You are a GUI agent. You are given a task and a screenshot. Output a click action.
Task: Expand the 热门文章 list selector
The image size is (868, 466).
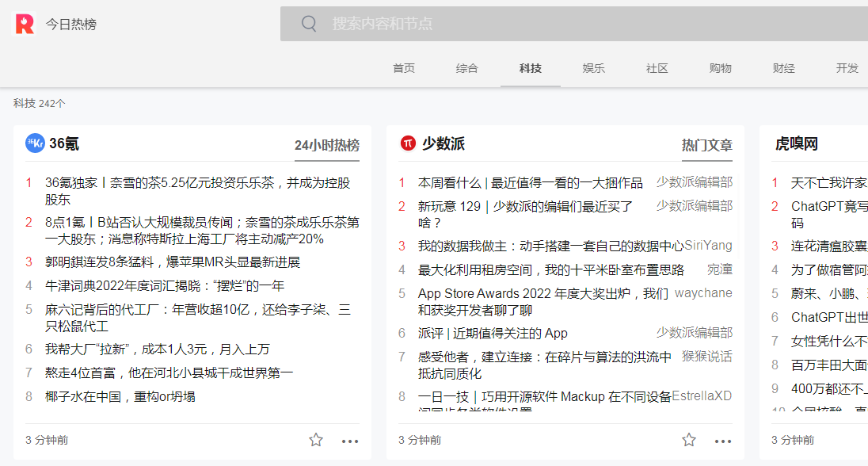[706, 145]
